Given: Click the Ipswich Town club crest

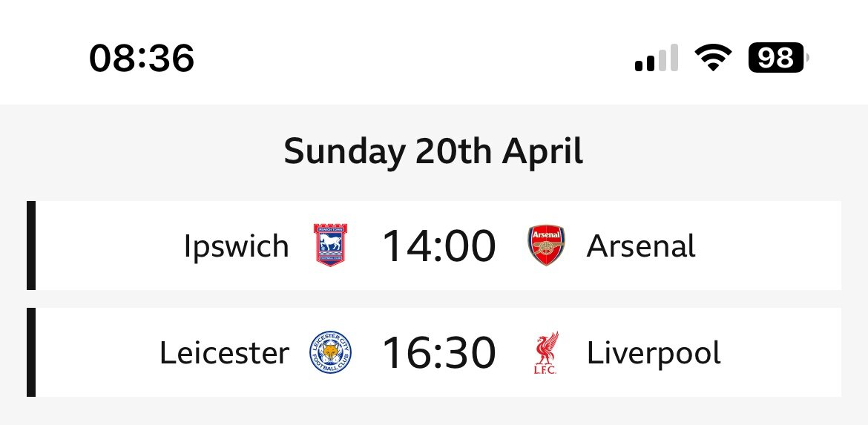Looking at the screenshot, I should (330, 246).
